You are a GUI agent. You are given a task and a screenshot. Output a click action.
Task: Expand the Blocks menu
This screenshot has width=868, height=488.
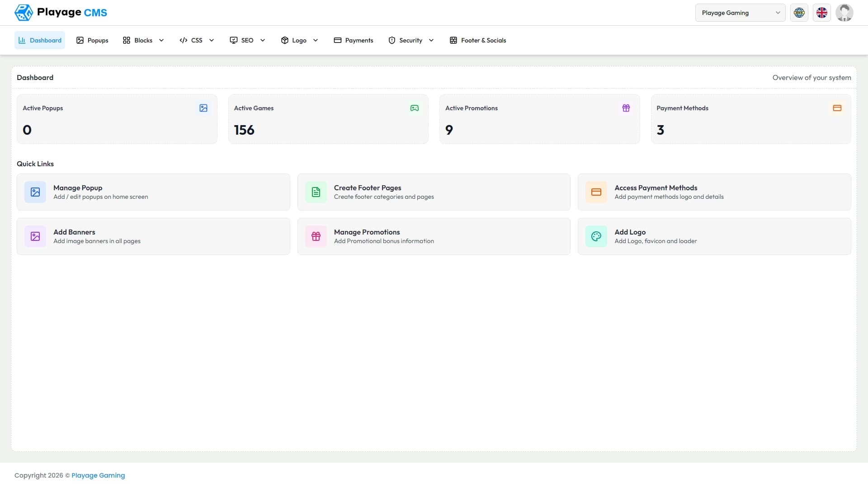pyautogui.click(x=143, y=40)
